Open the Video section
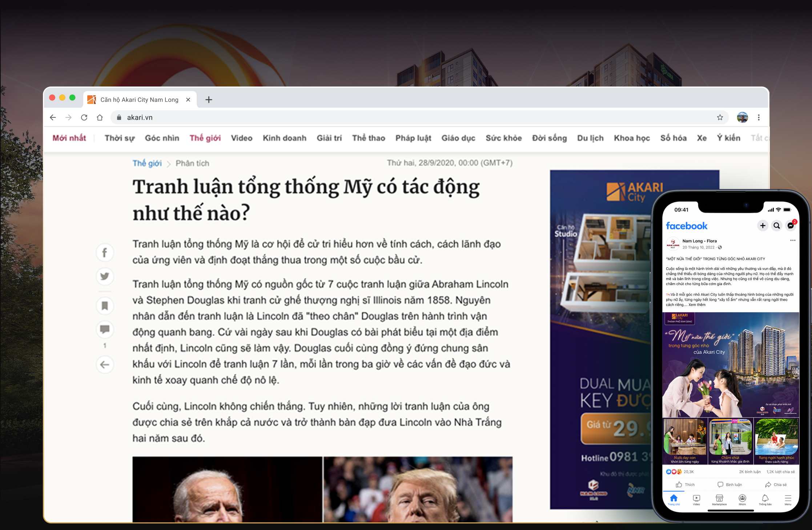Image resolution: width=812 pixels, height=530 pixels. coord(242,138)
